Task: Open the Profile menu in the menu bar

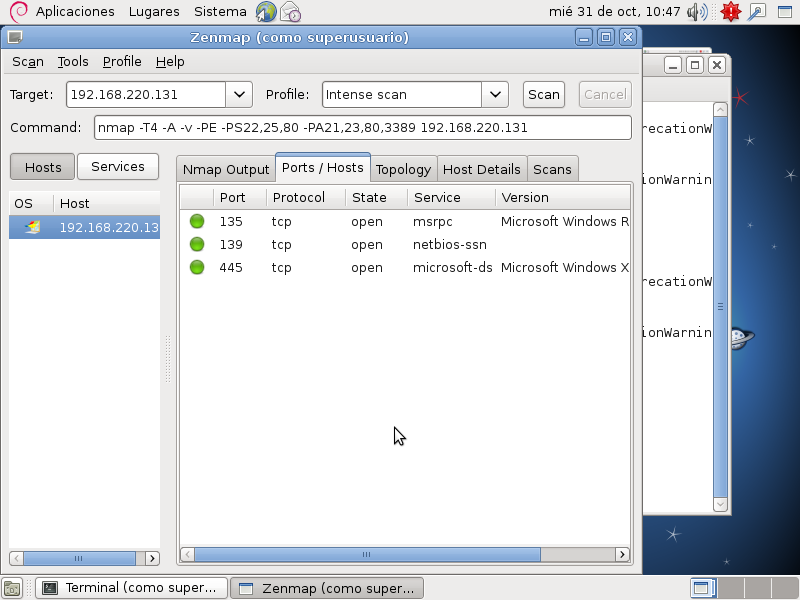Action: (122, 61)
